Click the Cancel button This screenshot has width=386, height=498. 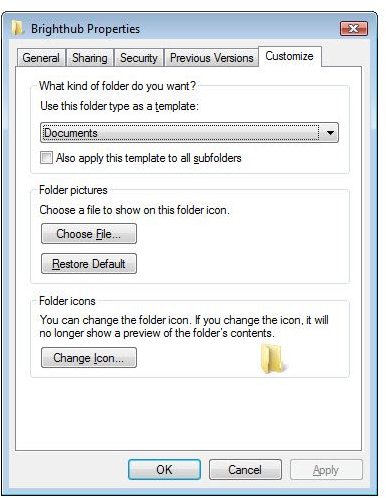[x=245, y=470]
